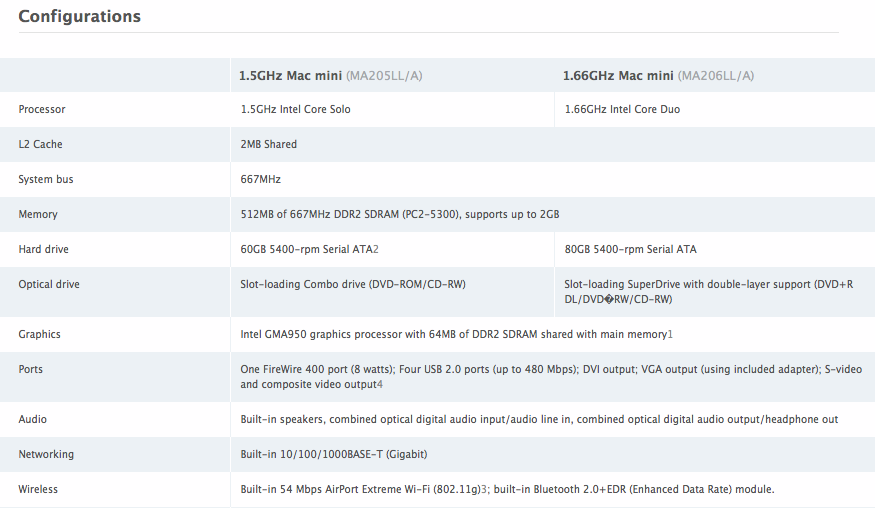
Task: Click the Ports row label
Action: click(31, 369)
